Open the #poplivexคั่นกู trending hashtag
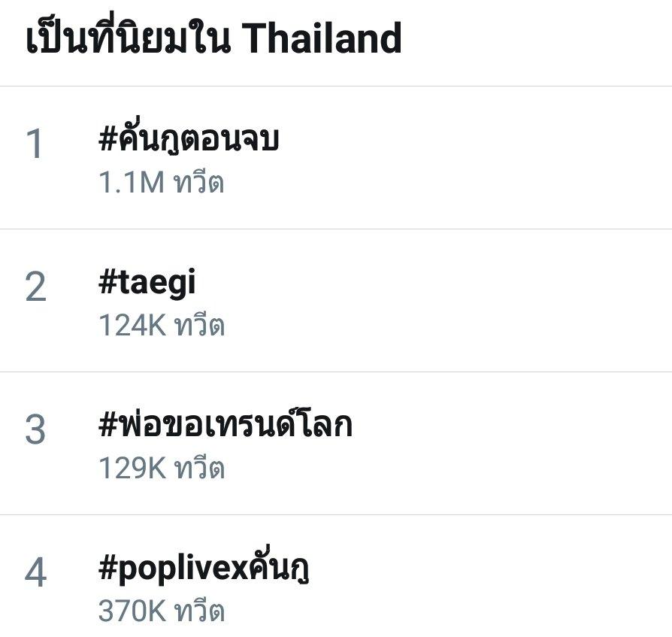672x637 pixels. [204, 567]
